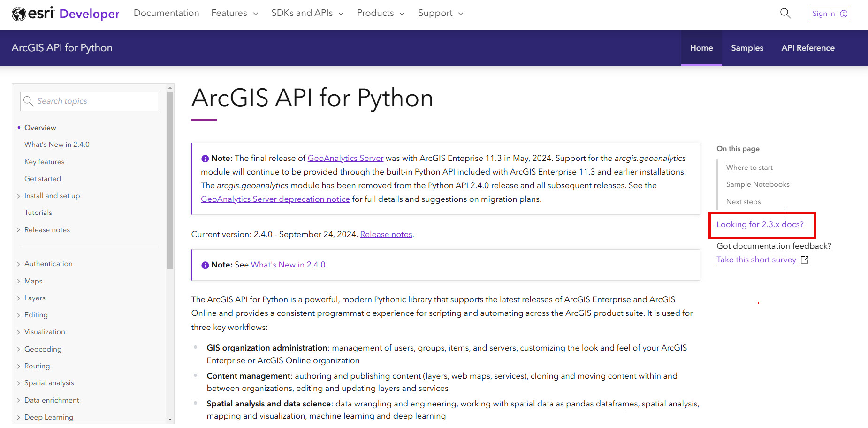This screenshot has height=428, width=868.
Task: Select What's New in 2.4.0 sidebar item
Action: tap(57, 145)
